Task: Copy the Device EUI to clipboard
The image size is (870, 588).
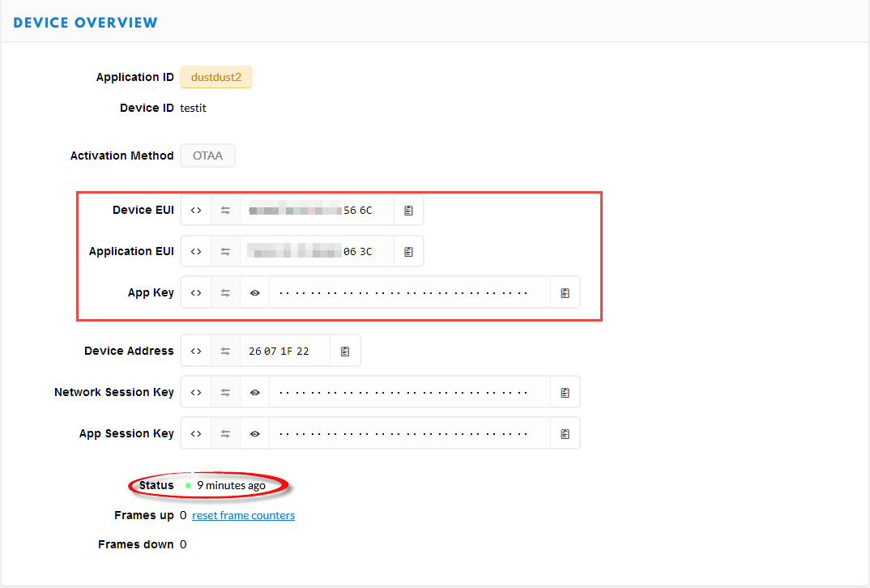Action: click(408, 210)
